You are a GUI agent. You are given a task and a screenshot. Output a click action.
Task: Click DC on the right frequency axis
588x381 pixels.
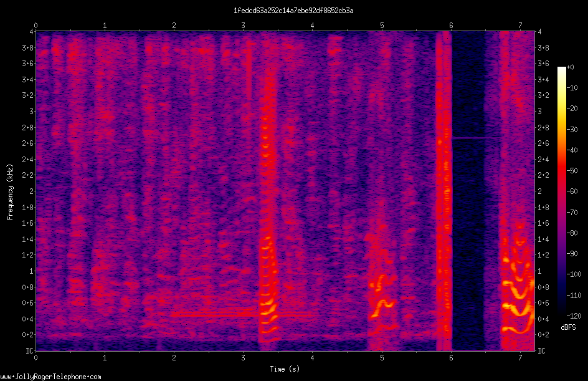541,350
